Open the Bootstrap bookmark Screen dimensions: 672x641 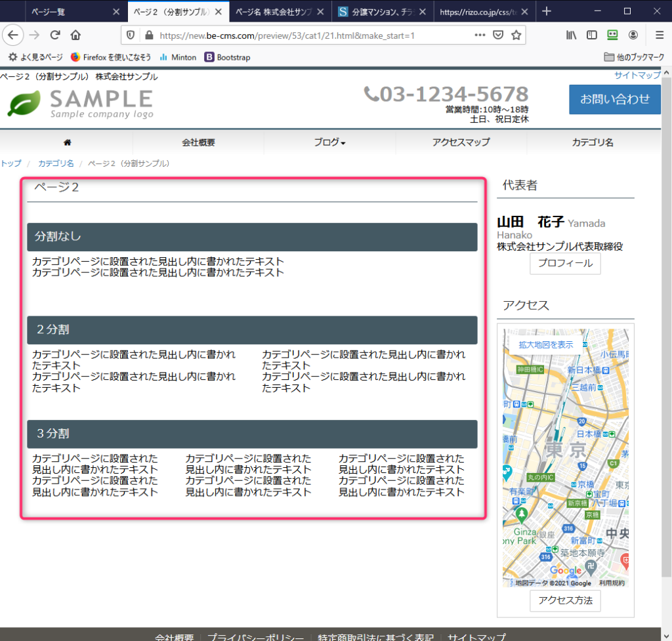[227, 57]
